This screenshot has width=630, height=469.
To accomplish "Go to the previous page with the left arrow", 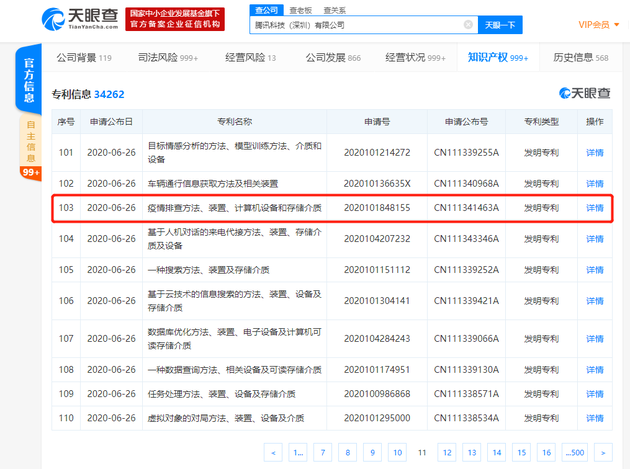I will 272,452.
